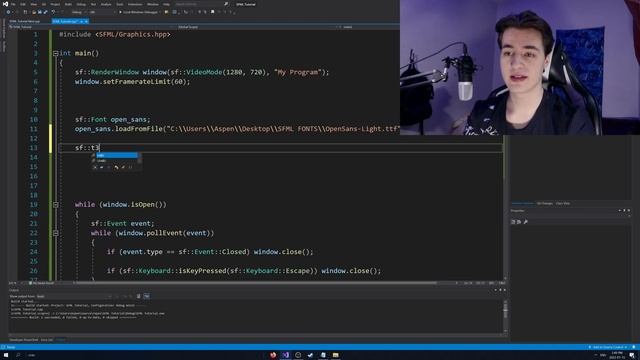Close the Properties panel
The height and width of the screenshot is (360, 640).
coord(629,210)
